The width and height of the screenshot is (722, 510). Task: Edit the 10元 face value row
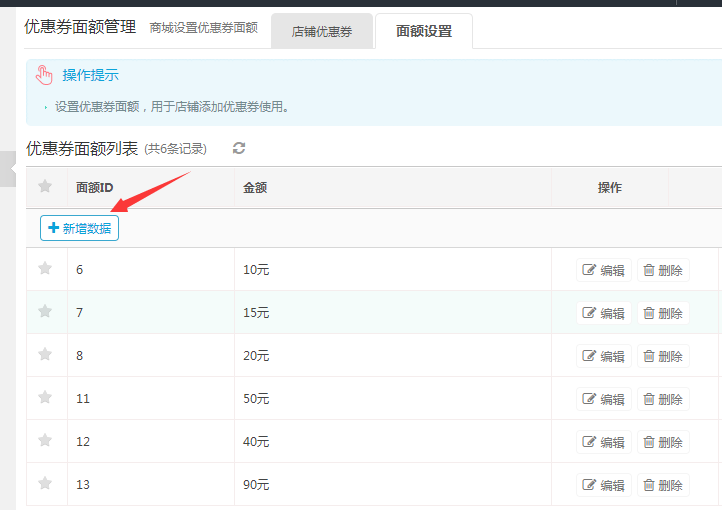[x=604, y=270]
